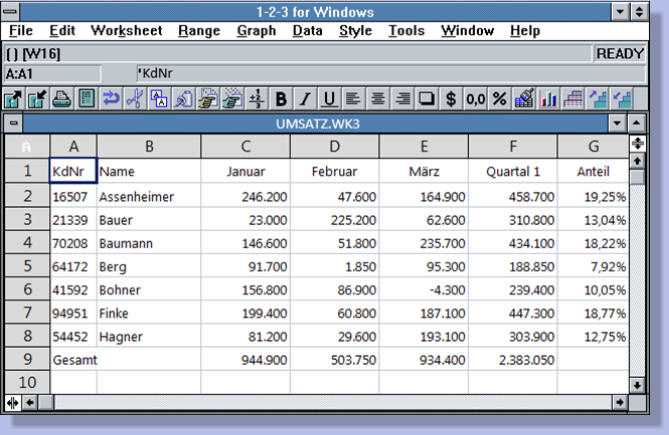This screenshot has height=435, width=669.
Task: Open the application control menu box
Action: click(10, 12)
